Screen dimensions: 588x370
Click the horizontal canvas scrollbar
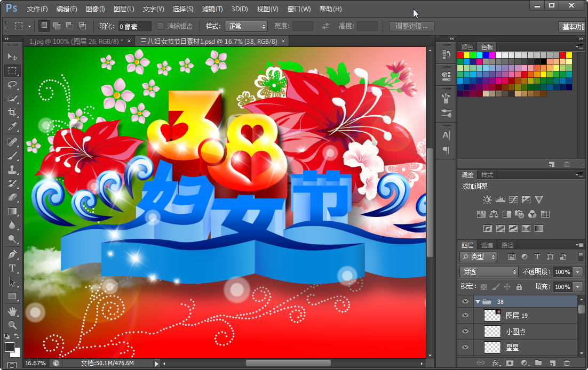[288, 363]
